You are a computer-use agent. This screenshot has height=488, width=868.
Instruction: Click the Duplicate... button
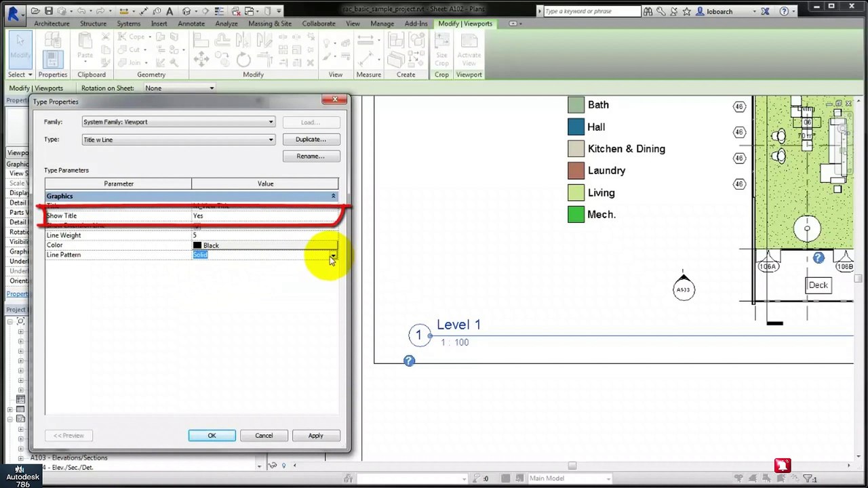tap(311, 140)
